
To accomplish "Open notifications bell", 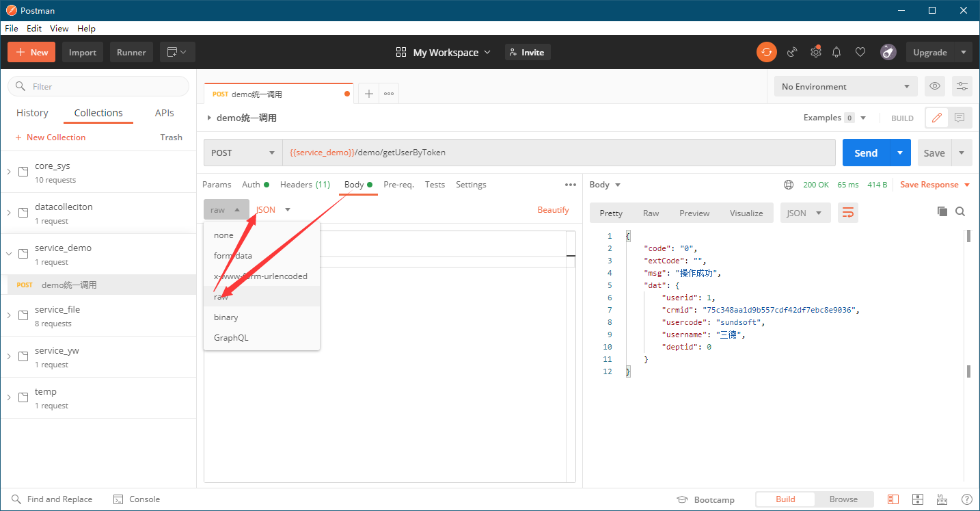I will (x=836, y=52).
